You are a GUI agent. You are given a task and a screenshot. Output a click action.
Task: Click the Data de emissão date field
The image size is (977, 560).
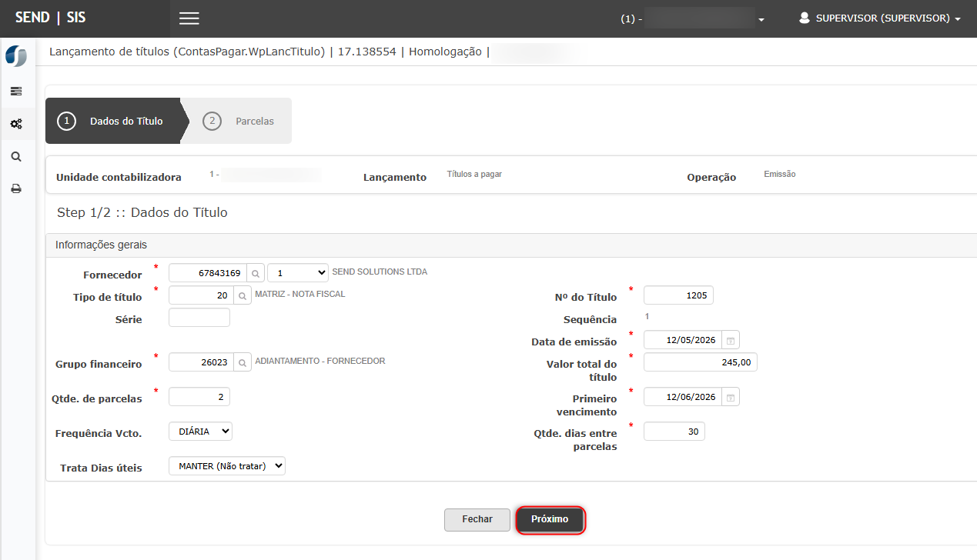point(682,339)
